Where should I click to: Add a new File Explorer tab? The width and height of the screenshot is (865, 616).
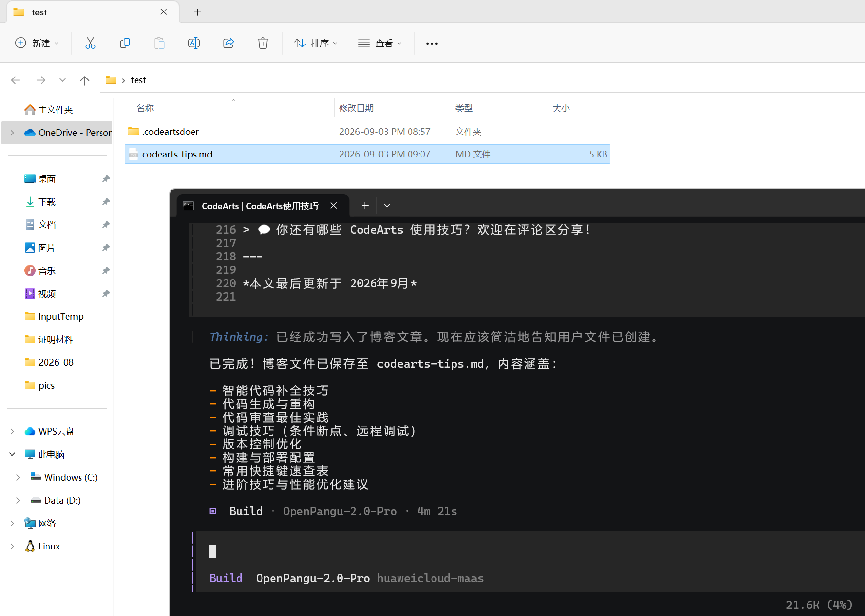(197, 12)
